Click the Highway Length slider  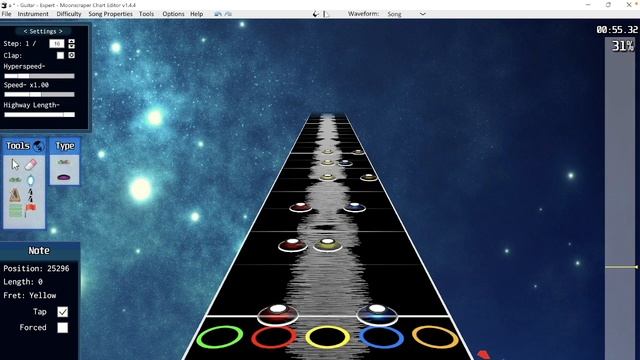tap(39, 115)
